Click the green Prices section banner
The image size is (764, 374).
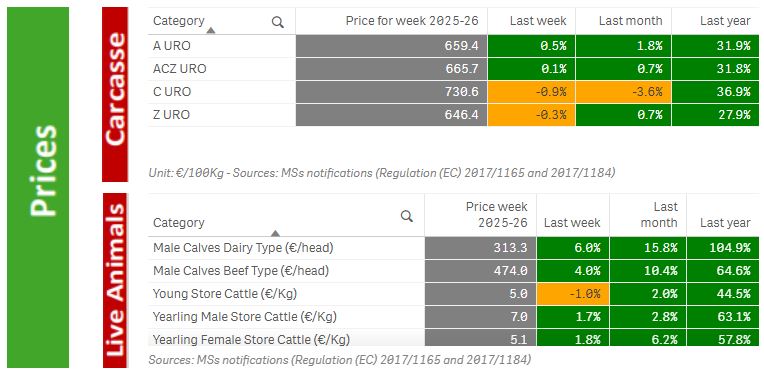38,187
